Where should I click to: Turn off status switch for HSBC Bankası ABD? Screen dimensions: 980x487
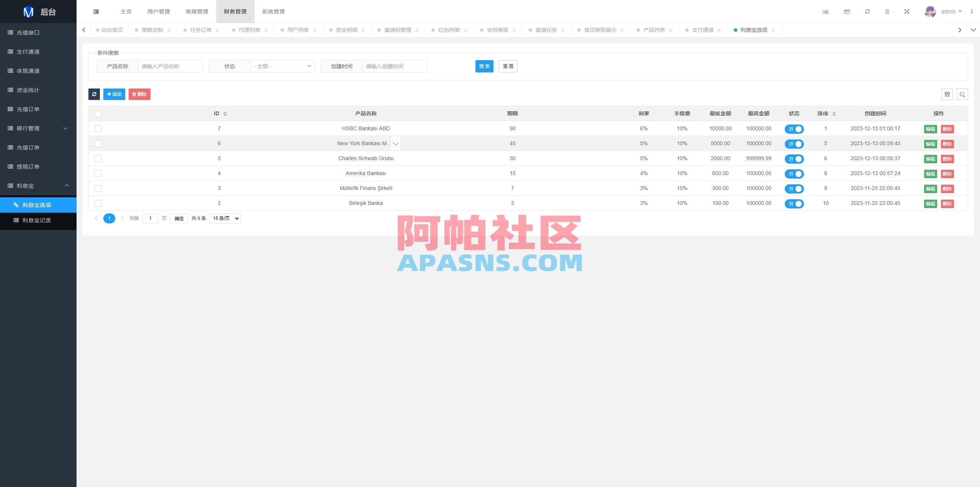click(795, 129)
